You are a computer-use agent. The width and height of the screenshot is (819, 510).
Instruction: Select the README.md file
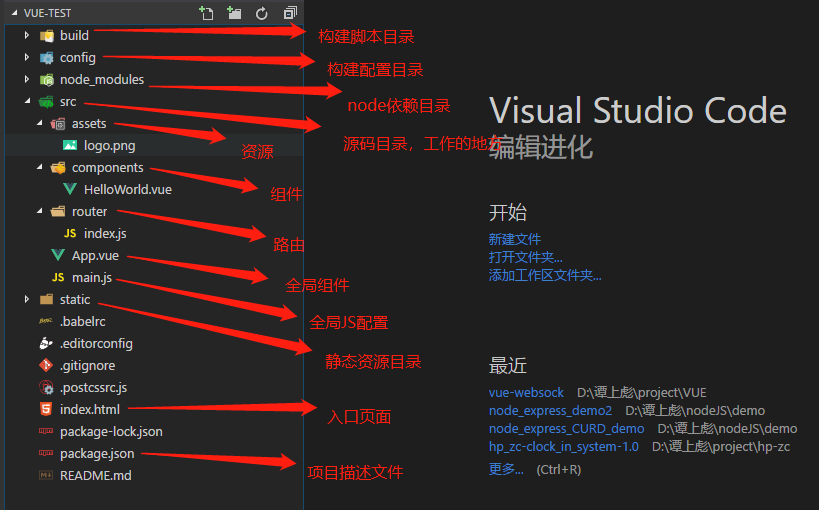click(x=95, y=475)
